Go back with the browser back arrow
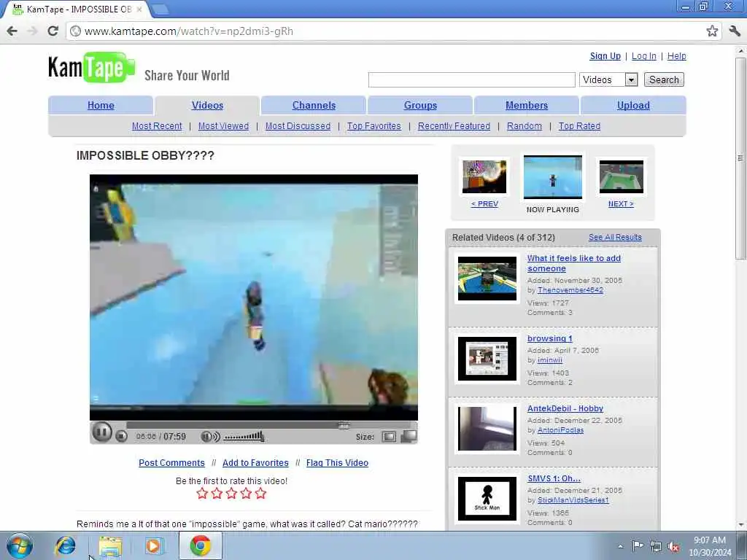 (12, 31)
